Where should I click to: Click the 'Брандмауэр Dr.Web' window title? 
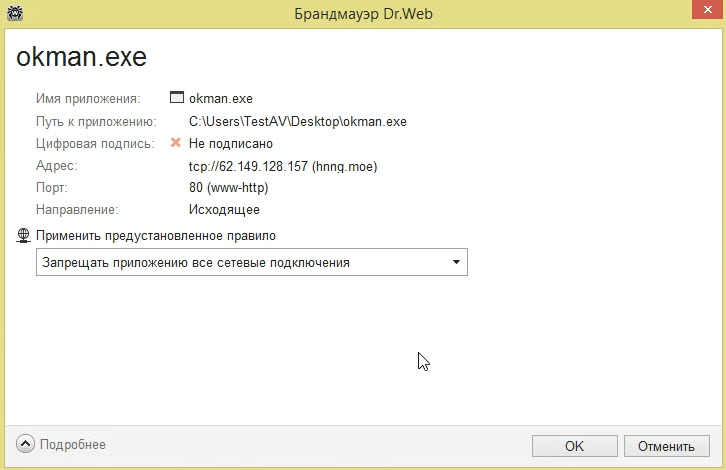click(x=362, y=14)
